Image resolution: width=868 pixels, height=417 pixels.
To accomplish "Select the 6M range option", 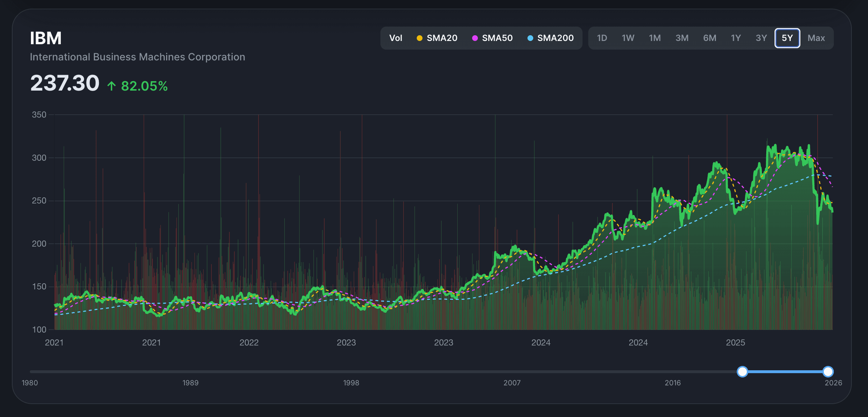I will pos(709,38).
